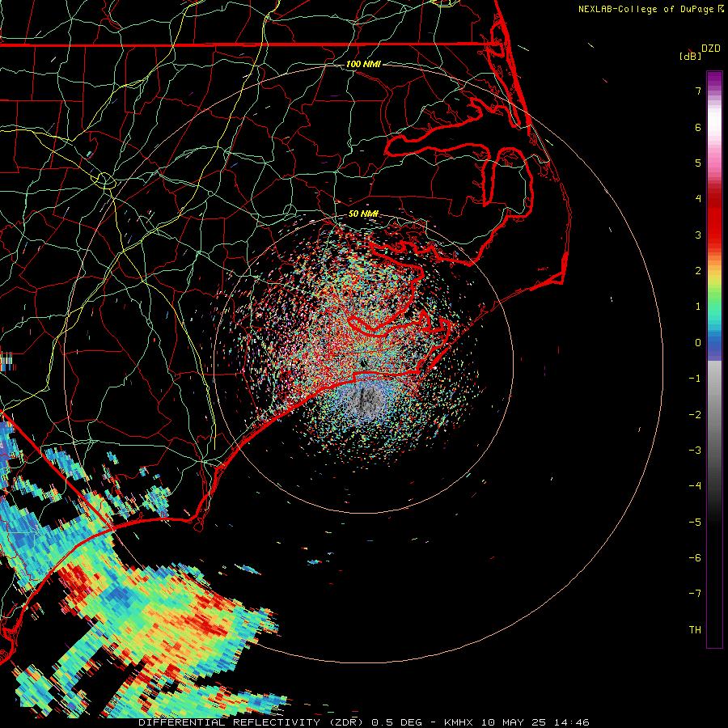This screenshot has width=728, height=728.
Task: Click the -2 dB scale label
Action: 695,415
